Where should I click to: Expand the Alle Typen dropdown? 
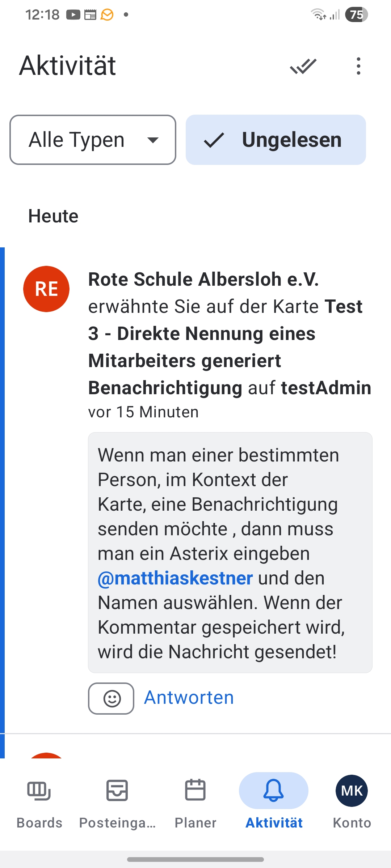click(93, 140)
